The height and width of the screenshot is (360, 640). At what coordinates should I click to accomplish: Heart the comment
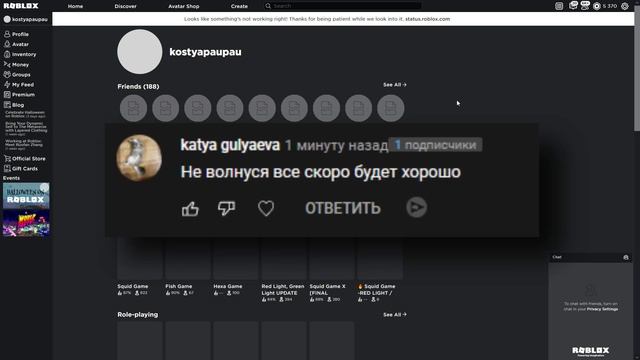pos(266,209)
